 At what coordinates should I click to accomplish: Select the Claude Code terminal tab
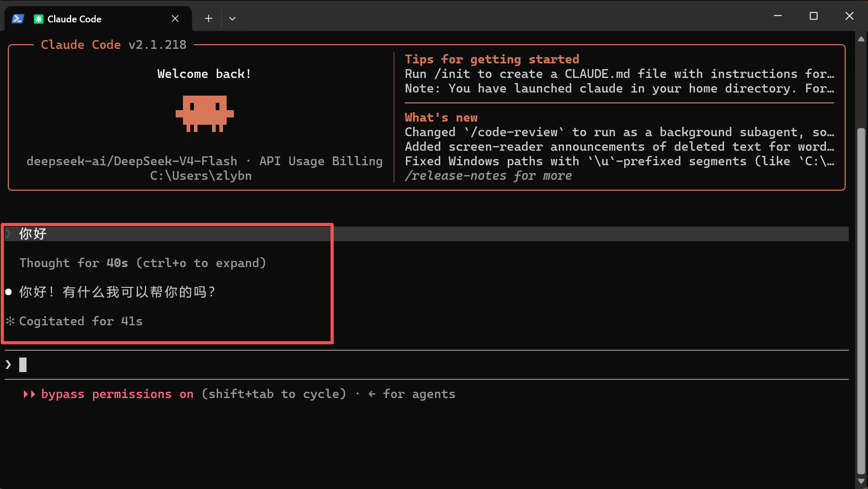tap(98, 19)
